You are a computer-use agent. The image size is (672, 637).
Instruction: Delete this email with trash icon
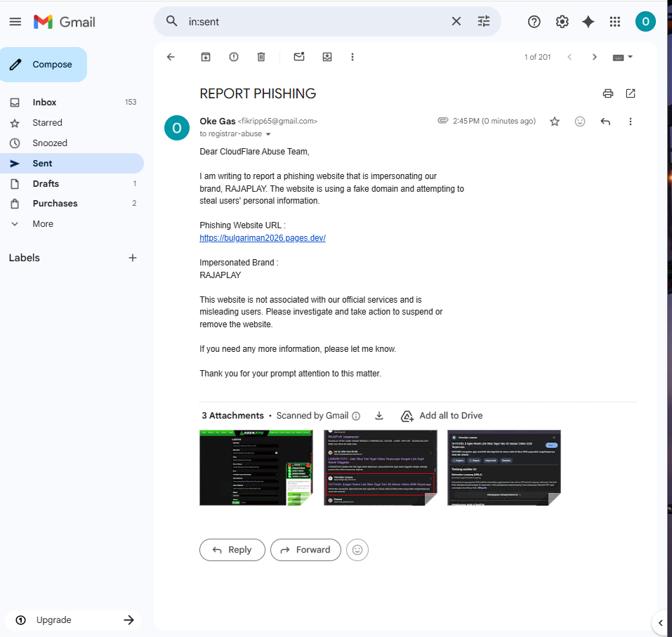pos(261,57)
